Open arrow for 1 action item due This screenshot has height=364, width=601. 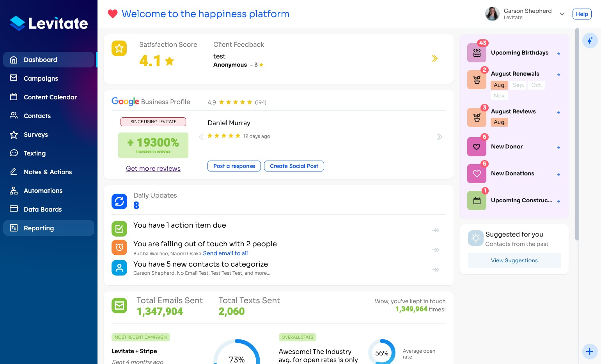[436, 230]
